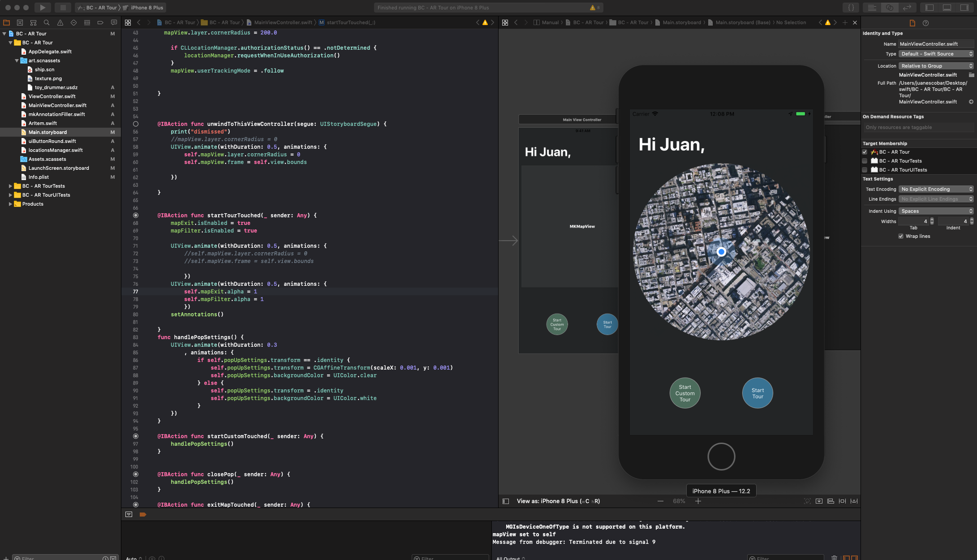Image resolution: width=977 pixels, height=560 pixels.
Task: Switch to the standard editor
Action: pyautogui.click(x=872, y=8)
